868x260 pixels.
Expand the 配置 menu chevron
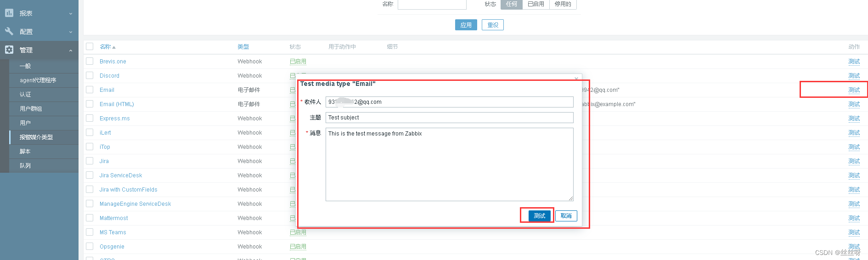[71, 32]
